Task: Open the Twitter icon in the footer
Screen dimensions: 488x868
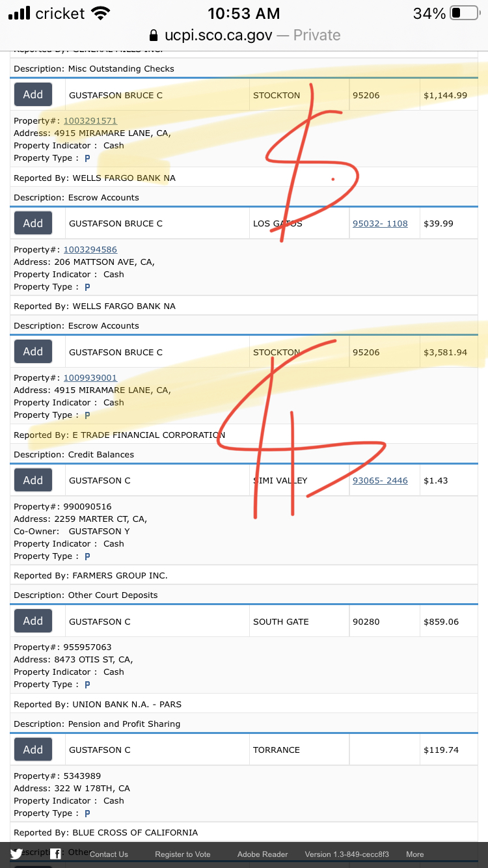Action: [16, 854]
